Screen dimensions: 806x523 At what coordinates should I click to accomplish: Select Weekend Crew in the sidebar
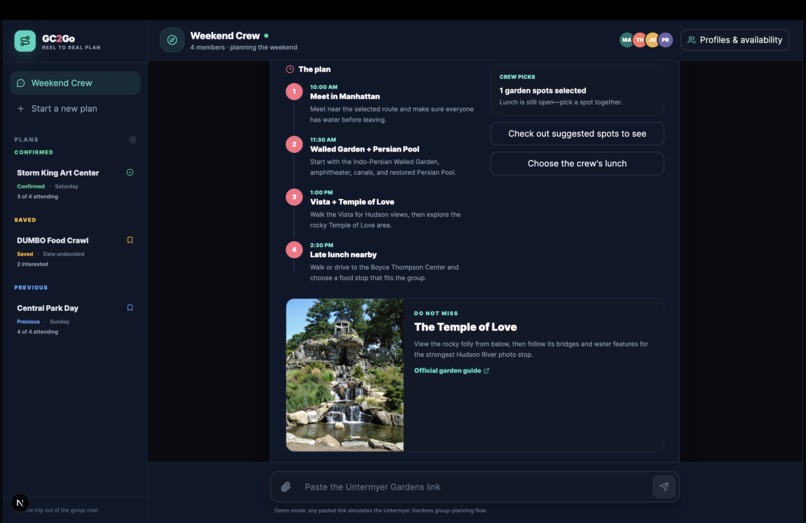tap(75, 83)
